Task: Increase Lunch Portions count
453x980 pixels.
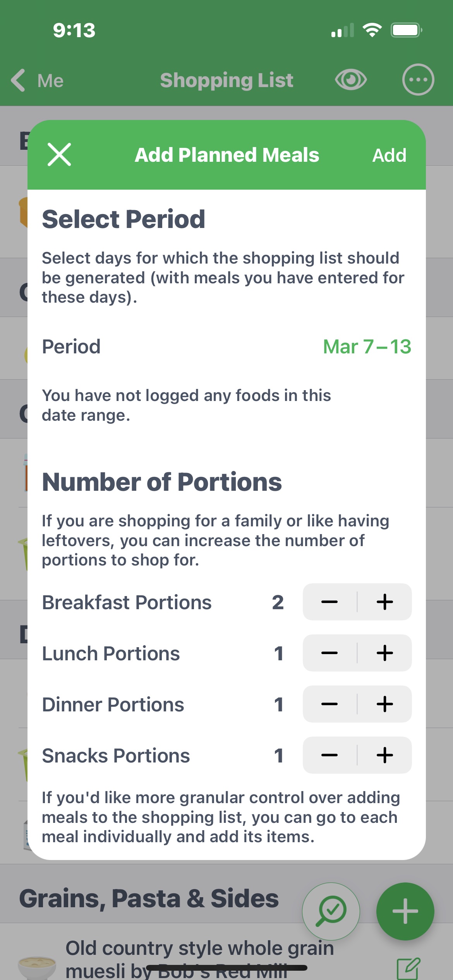Action: point(384,653)
